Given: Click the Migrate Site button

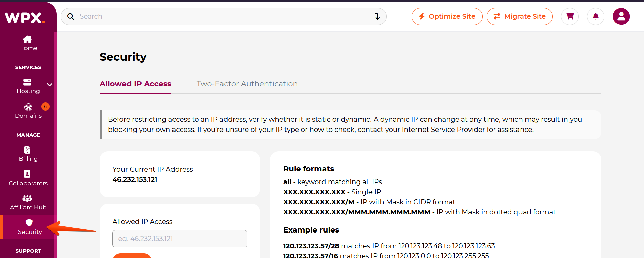Looking at the screenshot, I should [519, 16].
